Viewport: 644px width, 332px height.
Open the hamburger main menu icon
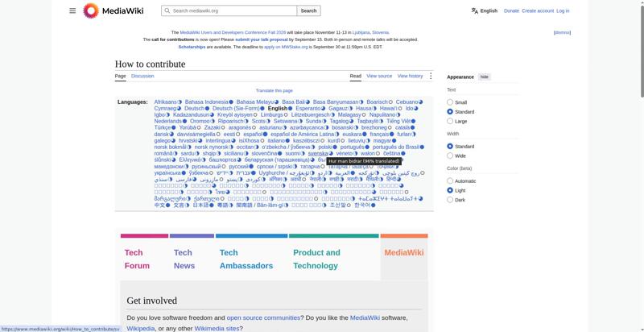coord(72,10)
